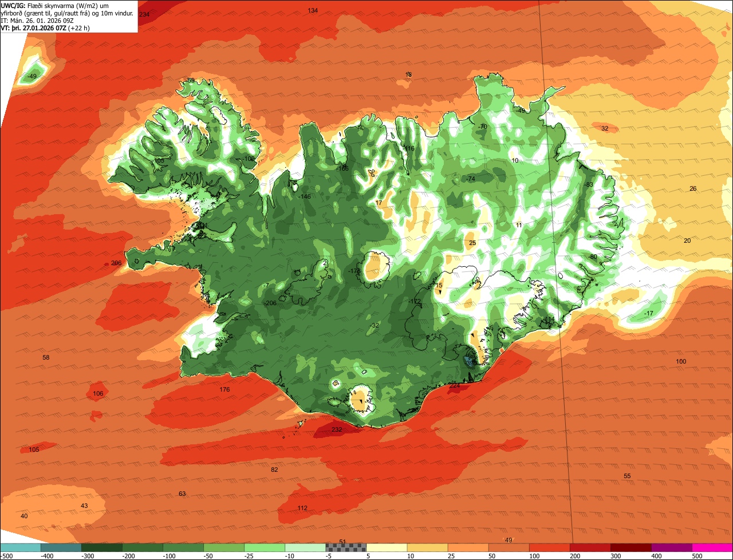Select the dark red value '232'
733x560 pixels.
[x=337, y=430]
